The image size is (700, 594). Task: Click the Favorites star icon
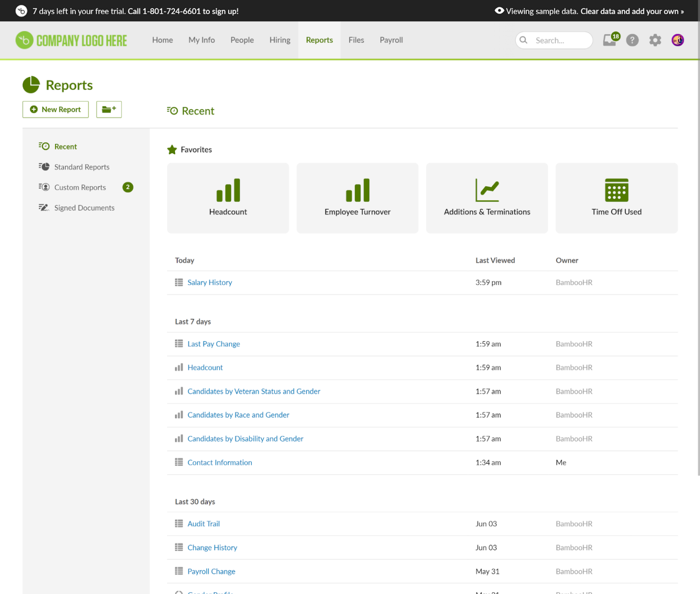172,149
